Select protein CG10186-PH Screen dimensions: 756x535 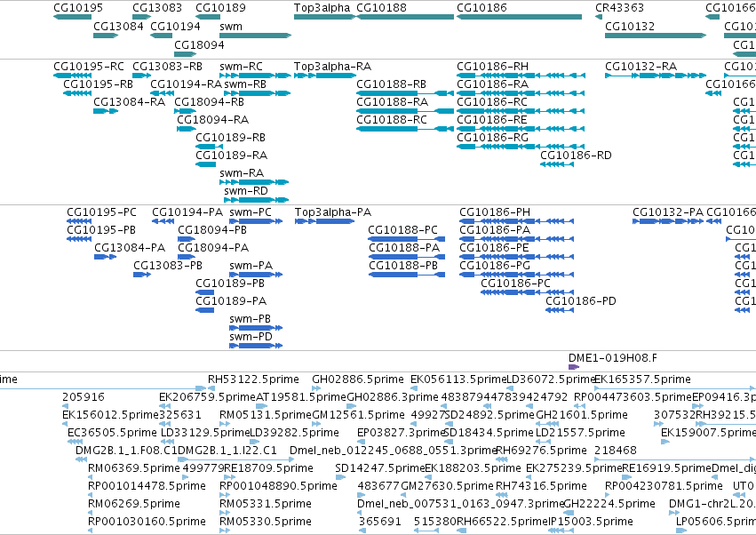[517, 221]
